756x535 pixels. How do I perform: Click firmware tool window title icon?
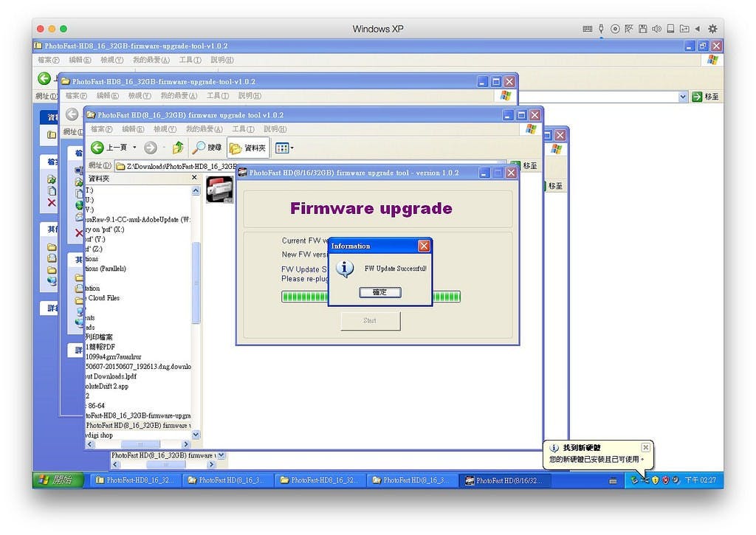tap(242, 173)
